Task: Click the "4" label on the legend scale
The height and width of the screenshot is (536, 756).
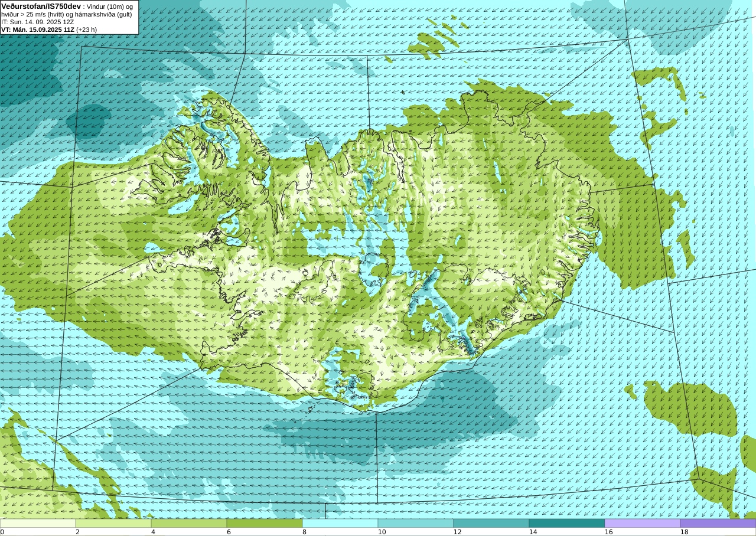Action: pyautogui.click(x=153, y=532)
